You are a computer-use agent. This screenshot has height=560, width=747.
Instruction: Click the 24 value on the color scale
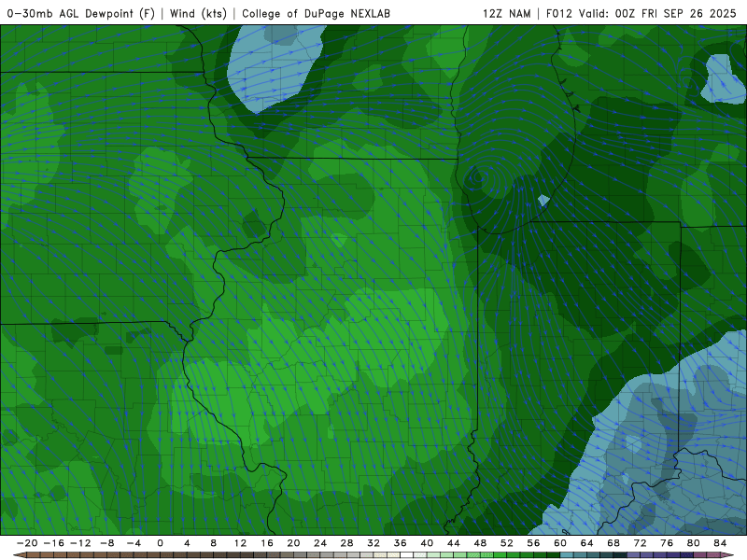[x=320, y=543]
